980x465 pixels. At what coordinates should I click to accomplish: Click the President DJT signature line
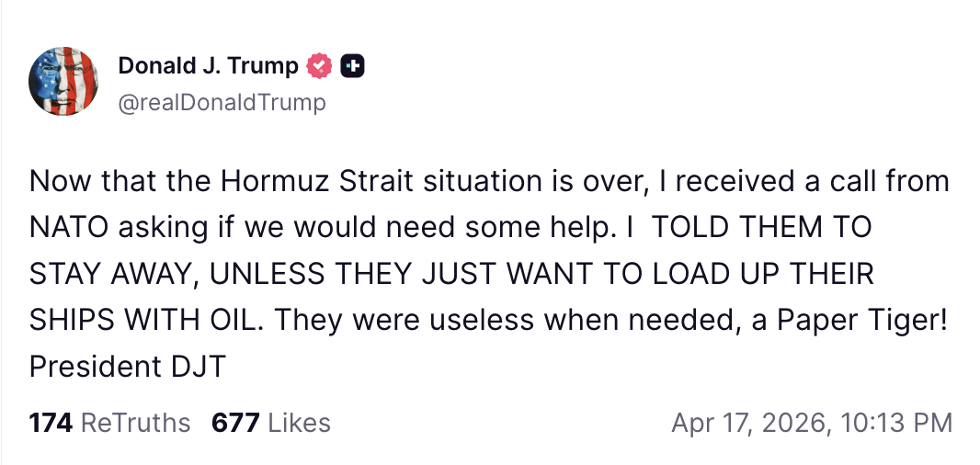coord(127,366)
